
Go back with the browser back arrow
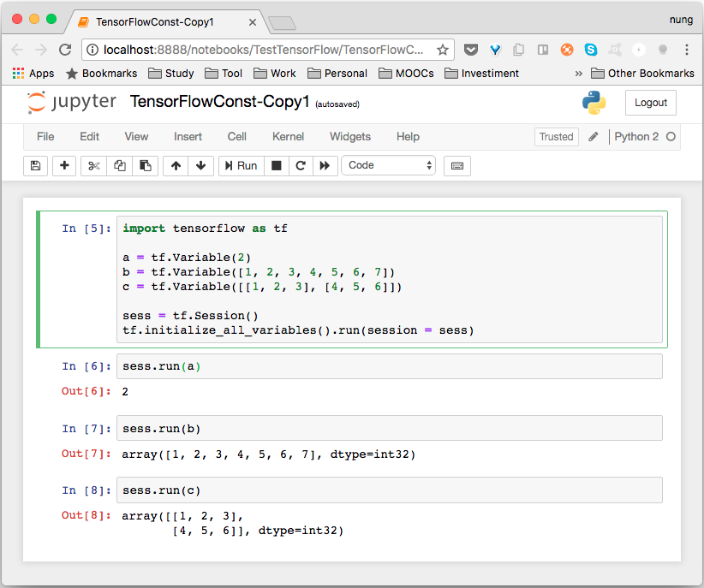pyautogui.click(x=17, y=50)
